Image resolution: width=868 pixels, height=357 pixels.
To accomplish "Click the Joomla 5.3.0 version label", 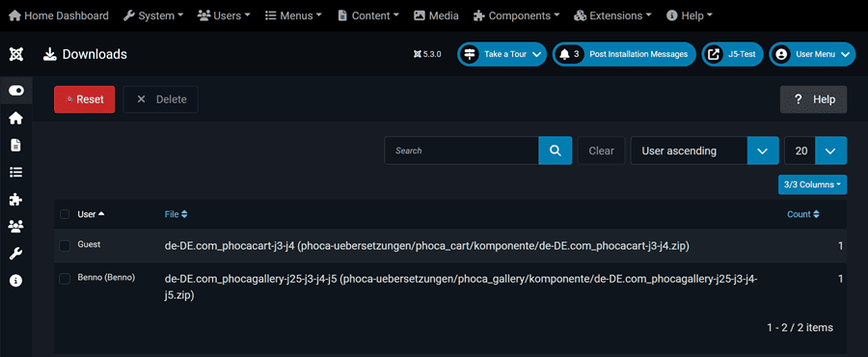I will [427, 54].
